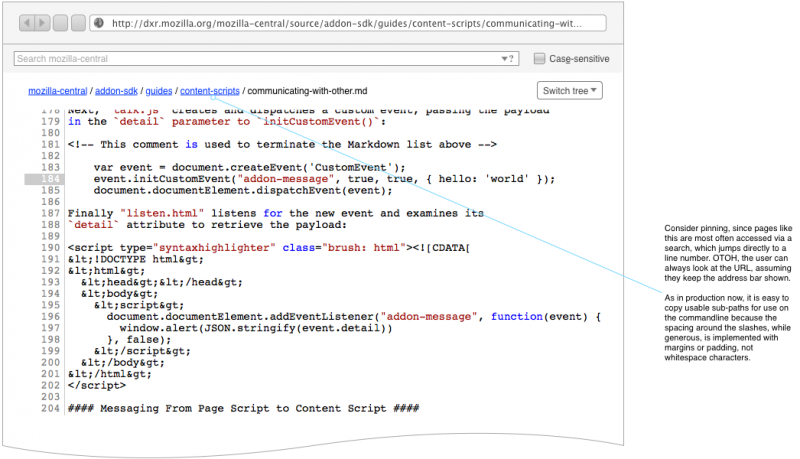Screen dimensions: 800x459
Task: Select line number 199
Action: pyautogui.click(x=51, y=351)
